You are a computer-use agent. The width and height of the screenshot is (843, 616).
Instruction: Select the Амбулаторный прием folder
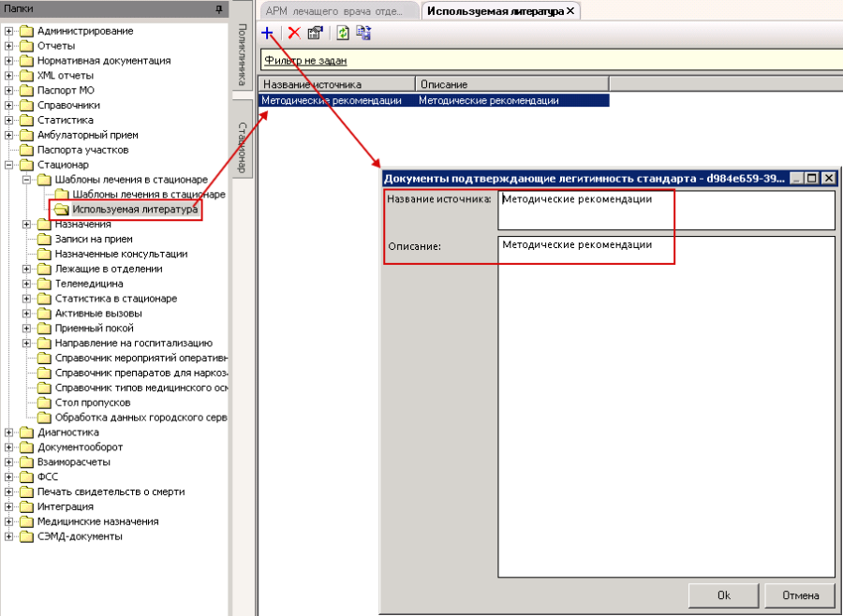point(88,136)
